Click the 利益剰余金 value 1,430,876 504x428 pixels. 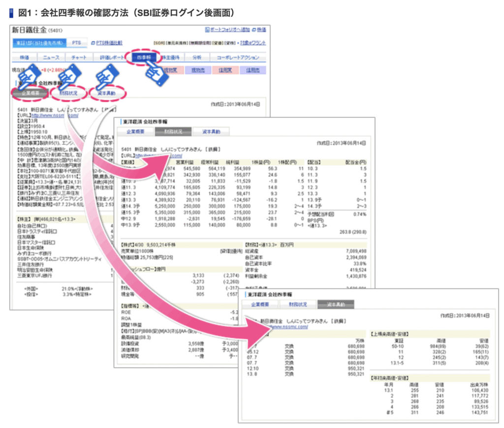[x=356, y=276]
